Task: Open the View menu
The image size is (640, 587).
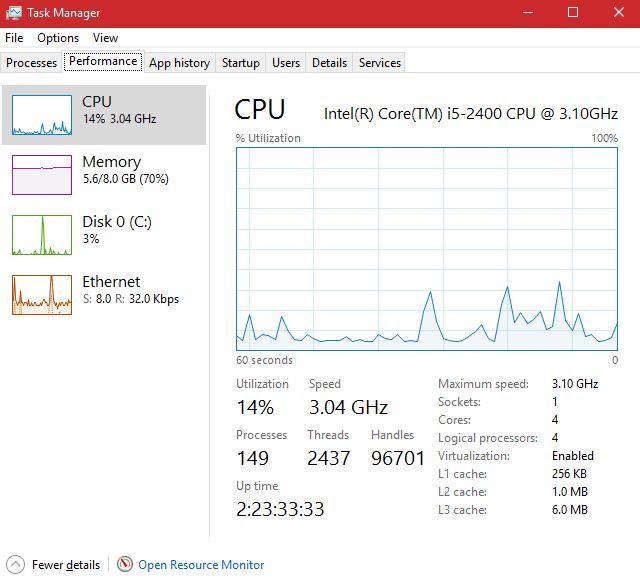Action: pos(105,38)
